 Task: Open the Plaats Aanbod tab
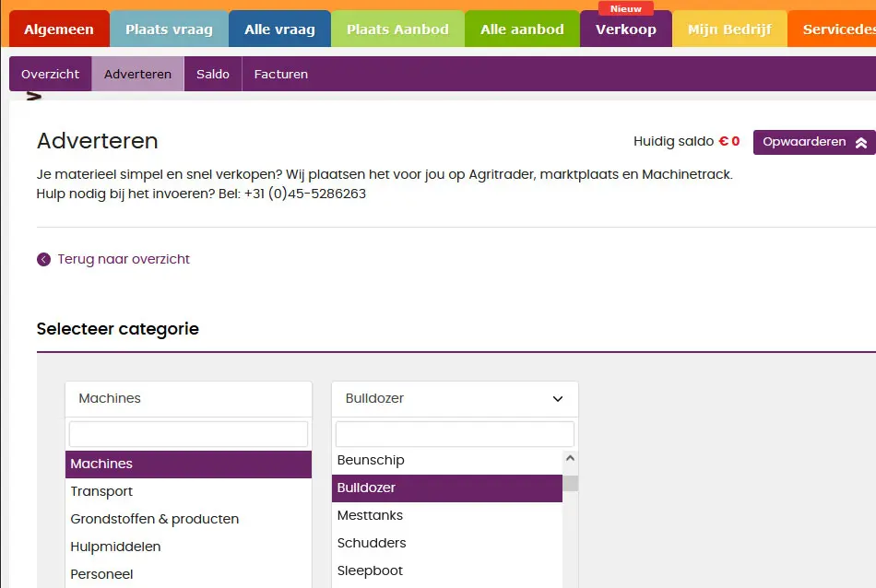coord(397,29)
